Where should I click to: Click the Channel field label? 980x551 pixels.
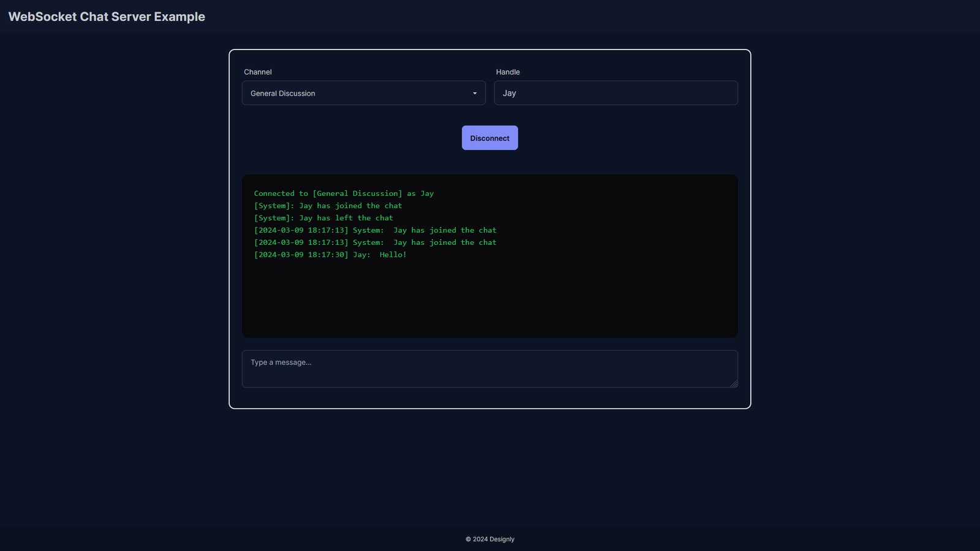(257, 72)
